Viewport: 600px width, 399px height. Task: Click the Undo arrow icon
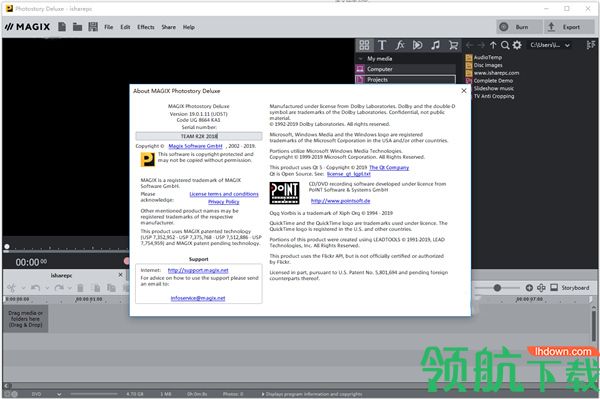(35, 288)
